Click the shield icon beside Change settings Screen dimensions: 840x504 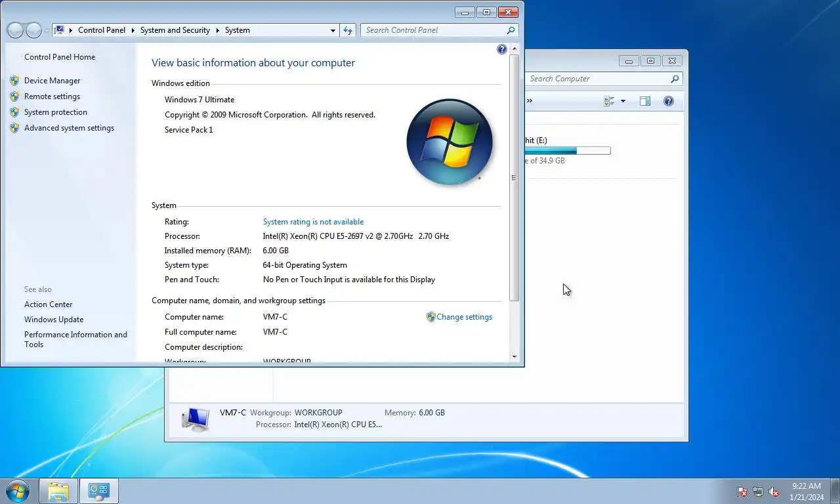click(x=430, y=317)
